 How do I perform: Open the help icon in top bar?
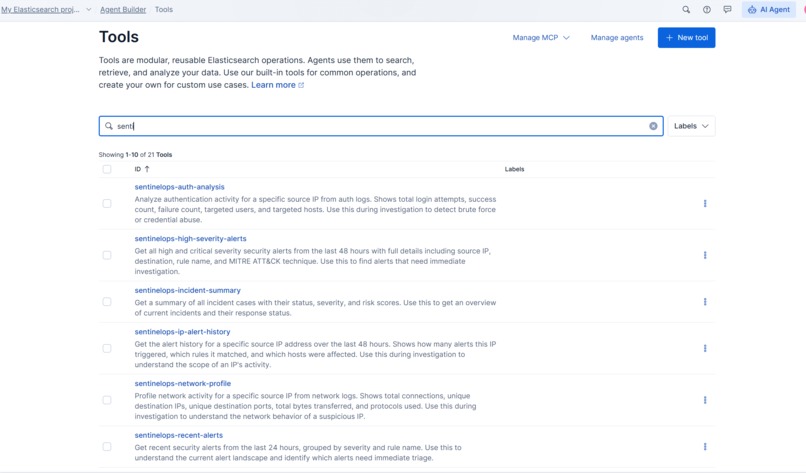tap(707, 9)
